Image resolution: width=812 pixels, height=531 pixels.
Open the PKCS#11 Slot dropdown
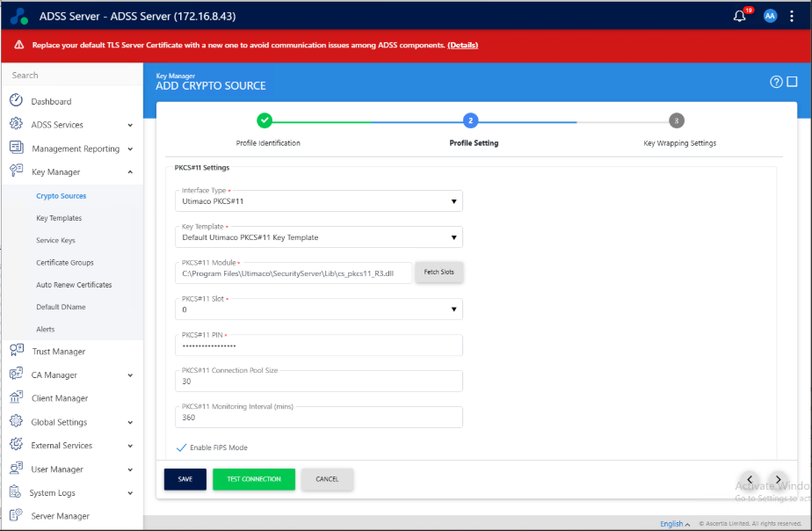pos(318,309)
